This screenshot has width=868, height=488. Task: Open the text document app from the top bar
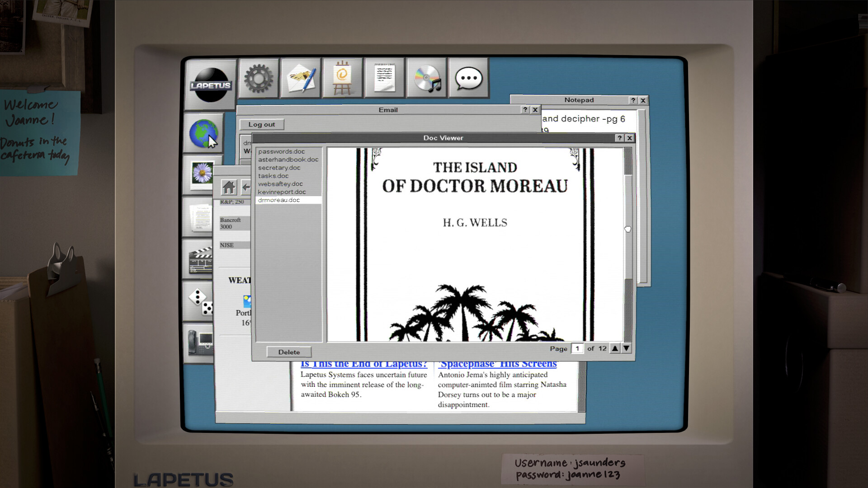click(384, 78)
